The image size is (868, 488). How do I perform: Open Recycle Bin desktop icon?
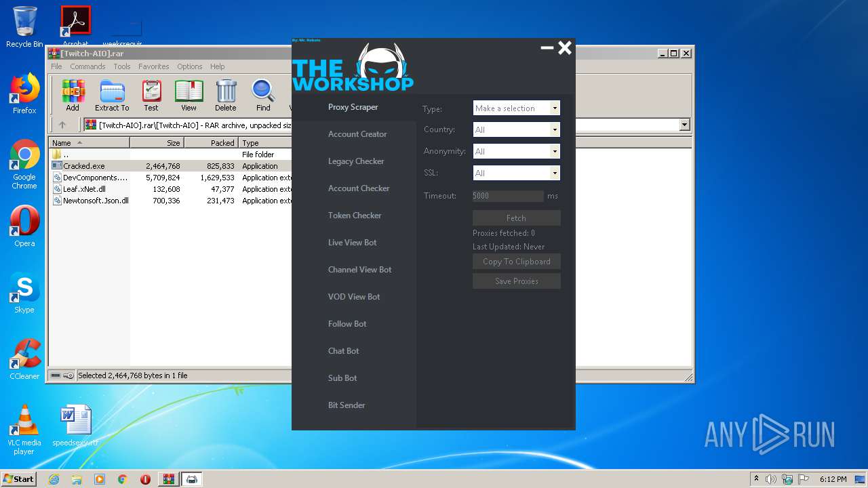24,27
